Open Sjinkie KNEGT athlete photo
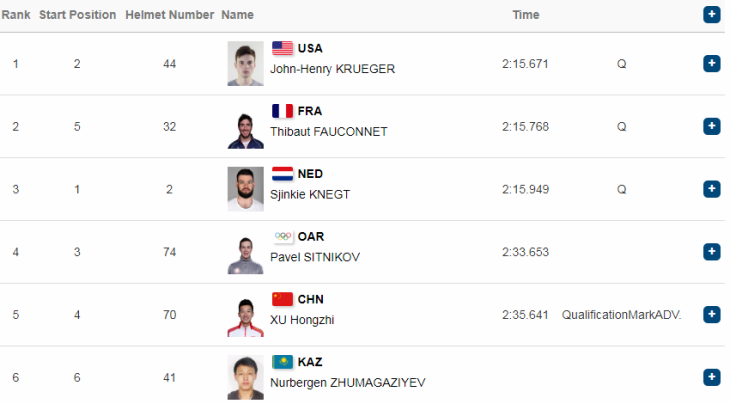The height and width of the screenshot is (404, 730). pos(245,189)
